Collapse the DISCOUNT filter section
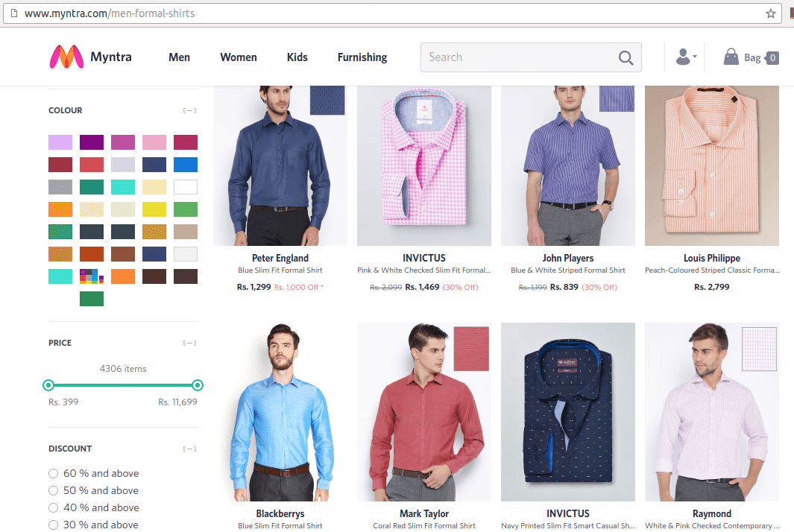 pyautogui.click(x=189, y=449)
